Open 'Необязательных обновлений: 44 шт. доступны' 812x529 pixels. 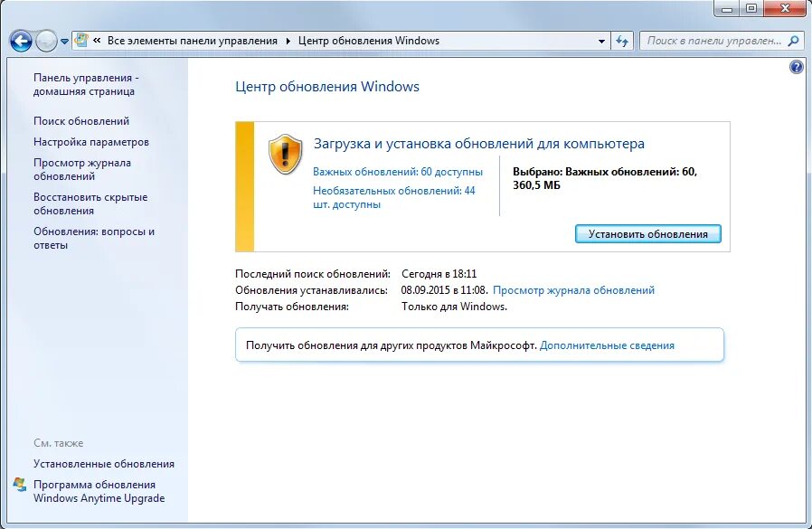point(394,197)
